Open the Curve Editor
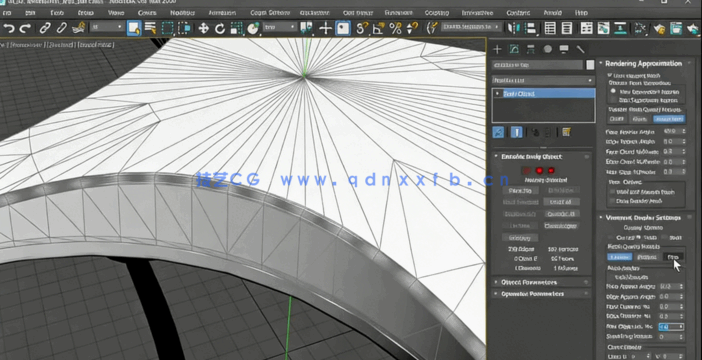 603,28
